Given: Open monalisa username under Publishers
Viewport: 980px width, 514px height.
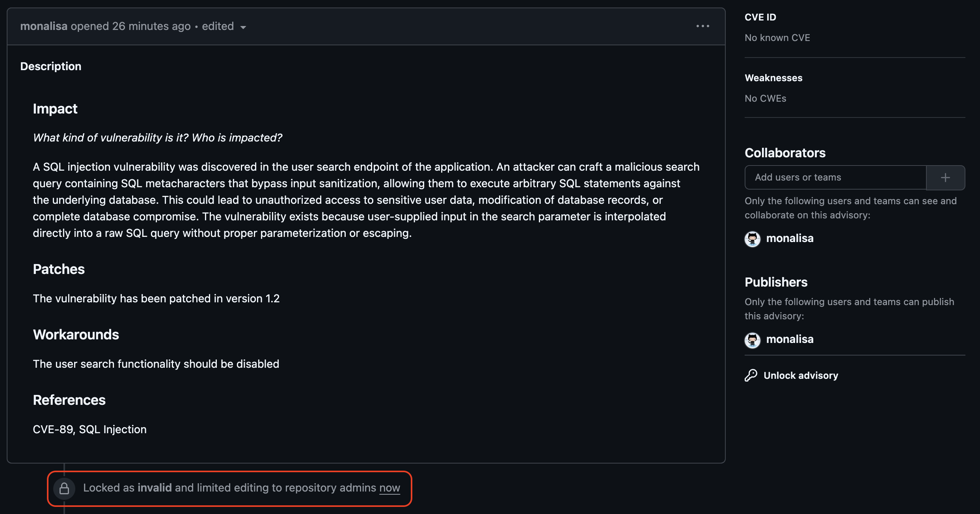Looking at the screenshot, I should pos(790,339).
